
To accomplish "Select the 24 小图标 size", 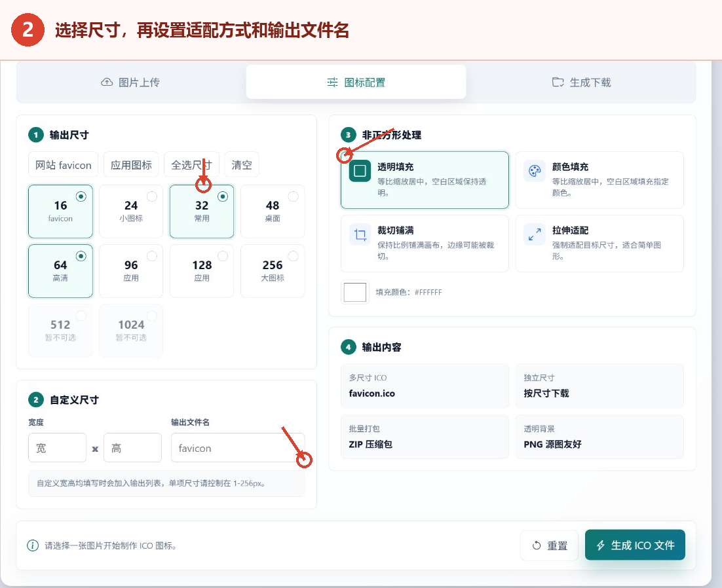I will (131, 211).
